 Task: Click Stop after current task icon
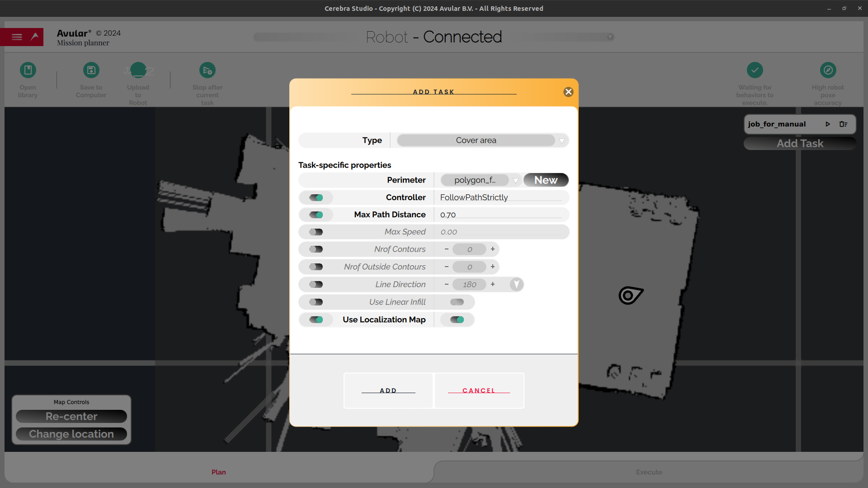(207, 70)
